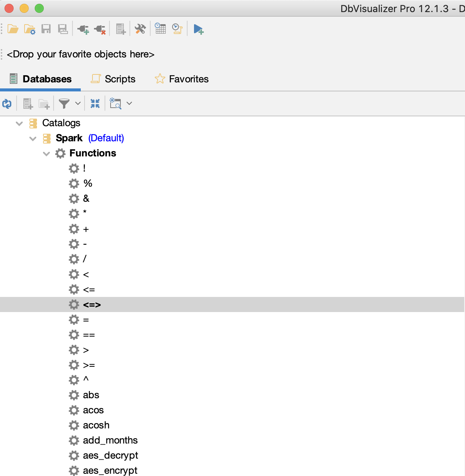Screen dimensions: 465x476
Task: Click the Databases server icon
Action: (x=14, y=79)
